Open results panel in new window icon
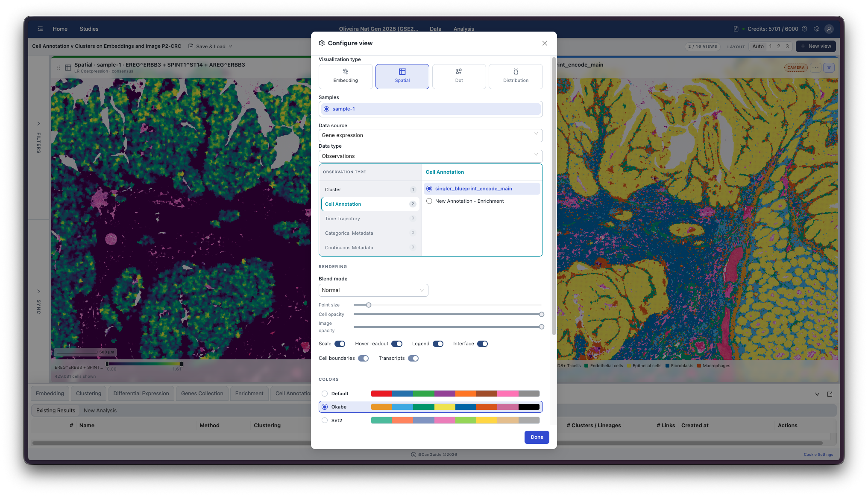This screenshot has width=868, height=496. pos(830,394)
